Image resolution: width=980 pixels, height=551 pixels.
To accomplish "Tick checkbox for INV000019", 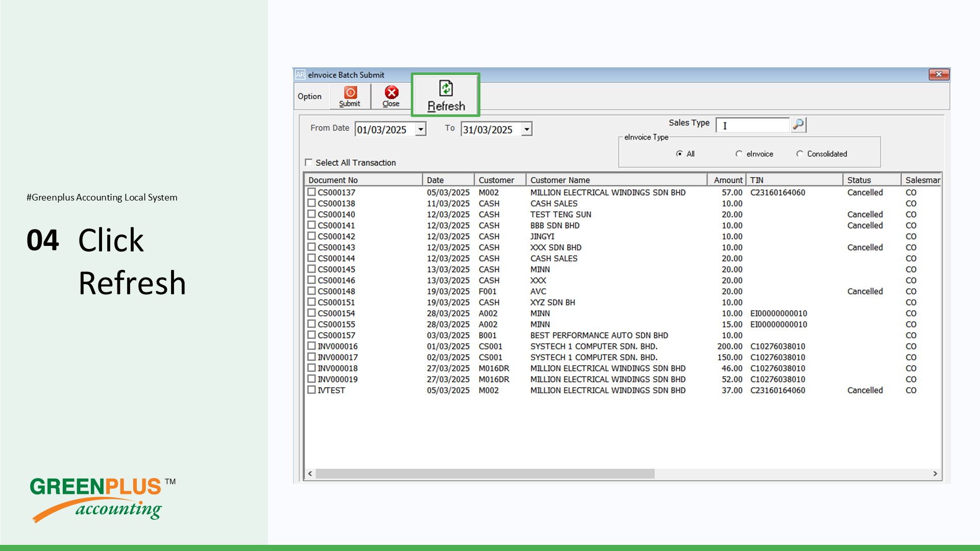I will coord(311,379).
